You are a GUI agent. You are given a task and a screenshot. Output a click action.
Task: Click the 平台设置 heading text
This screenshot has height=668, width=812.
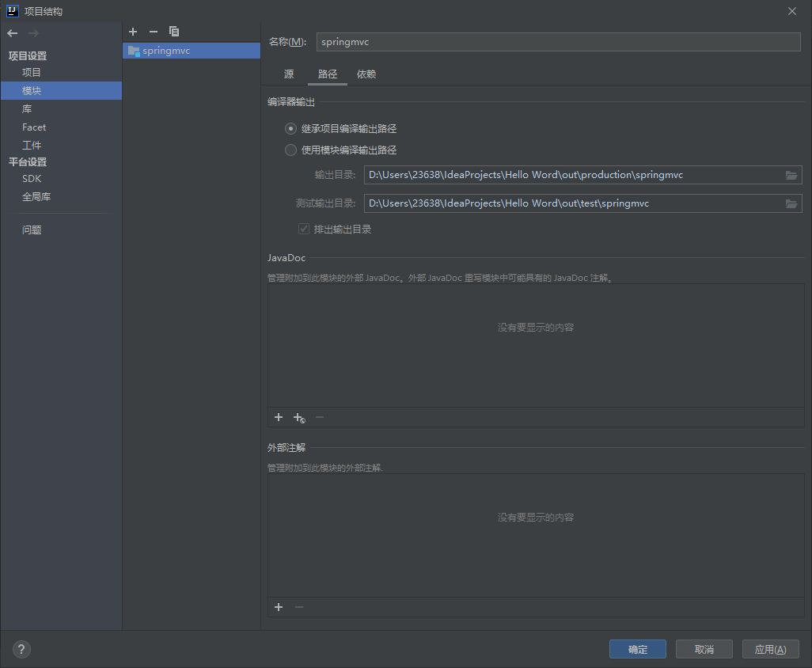tap(28, 162)
